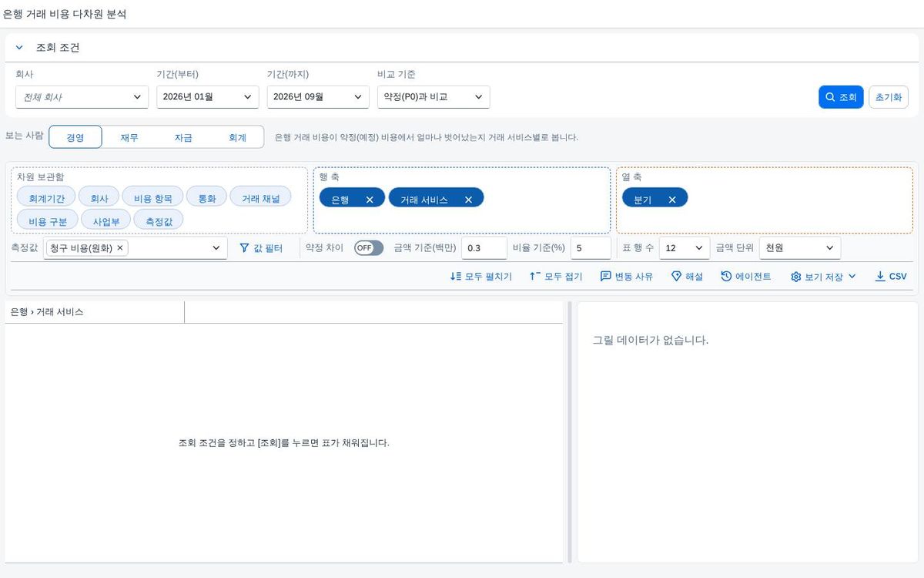924x578 pixels.
Task: Open the 비교 기준 dropdown
Action: pos(434,97)
